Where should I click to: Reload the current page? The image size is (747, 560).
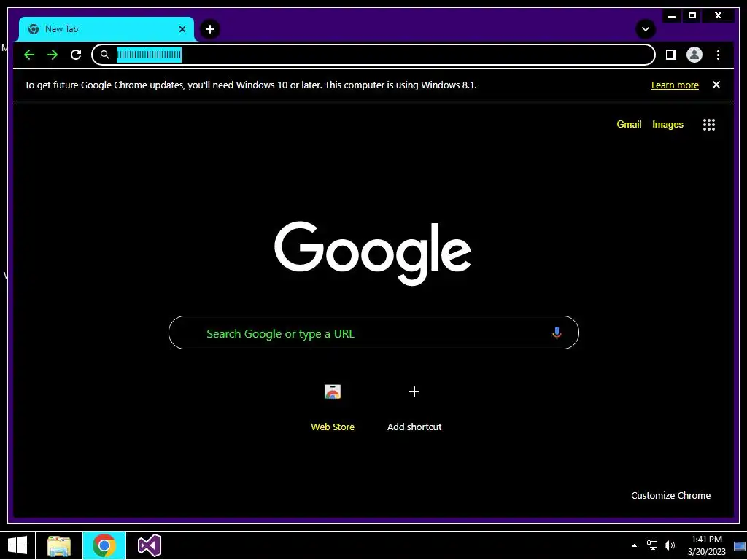(76, 55)
